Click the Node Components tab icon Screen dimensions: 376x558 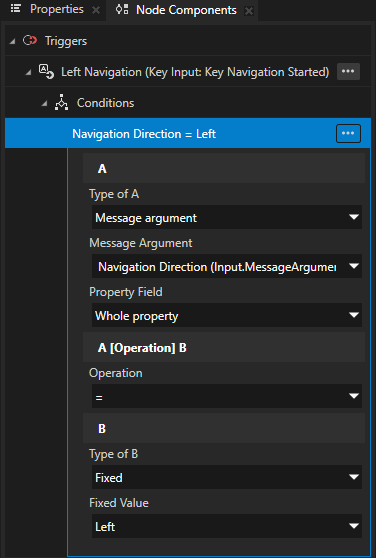coord(122,10)
